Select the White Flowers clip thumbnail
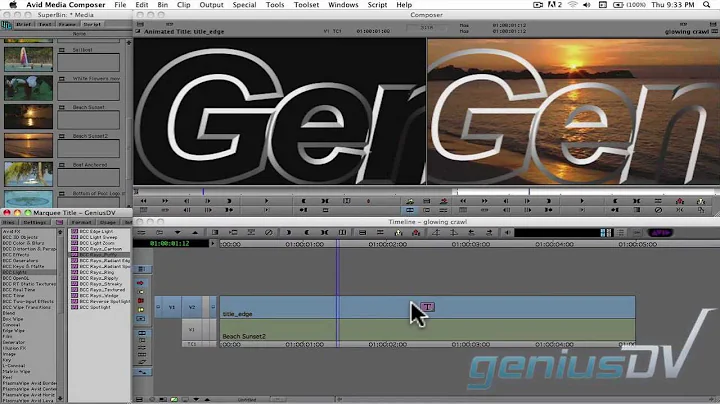Viewport: 720px width, 404px height. point(28,88)
